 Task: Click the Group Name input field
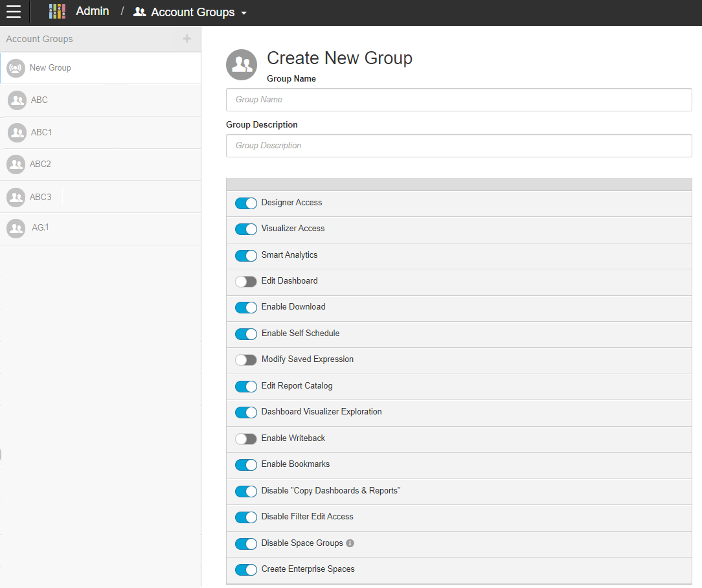pyautogui.click(x=459, y=100)
